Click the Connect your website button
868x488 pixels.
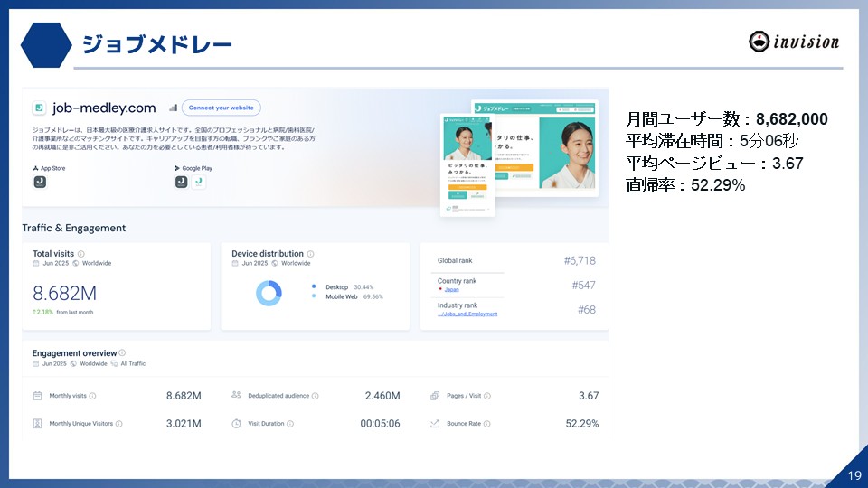(x=221, y=108)
